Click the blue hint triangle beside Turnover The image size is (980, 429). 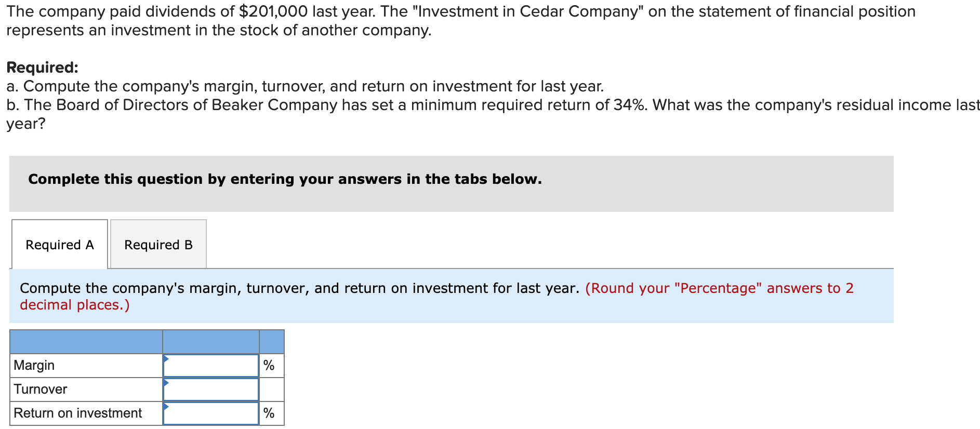(x=166, y=383)
